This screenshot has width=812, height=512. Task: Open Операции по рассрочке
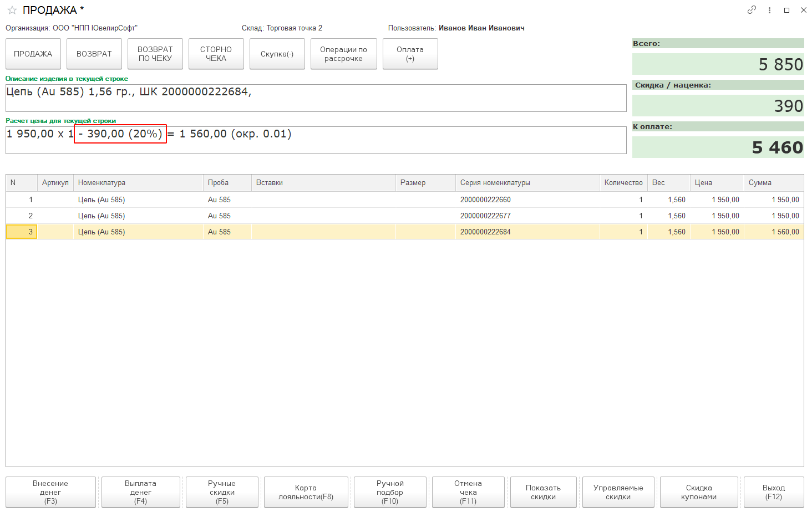point(344,54)
